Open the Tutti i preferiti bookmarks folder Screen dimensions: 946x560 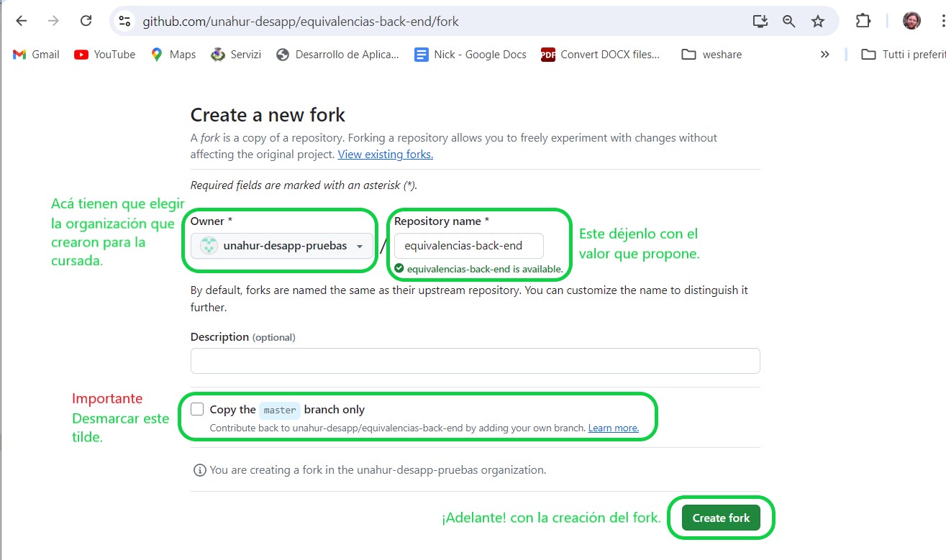click(904, 55)
